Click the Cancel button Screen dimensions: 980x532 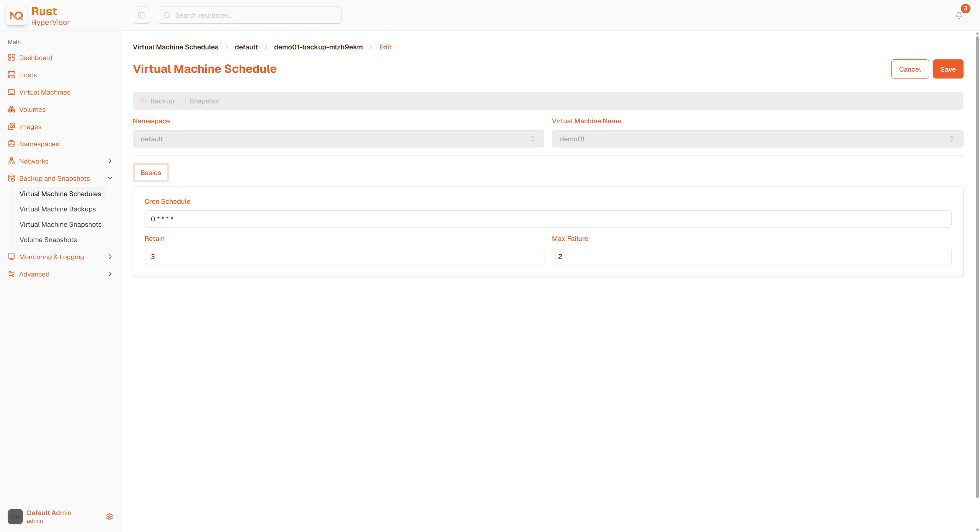910,69
